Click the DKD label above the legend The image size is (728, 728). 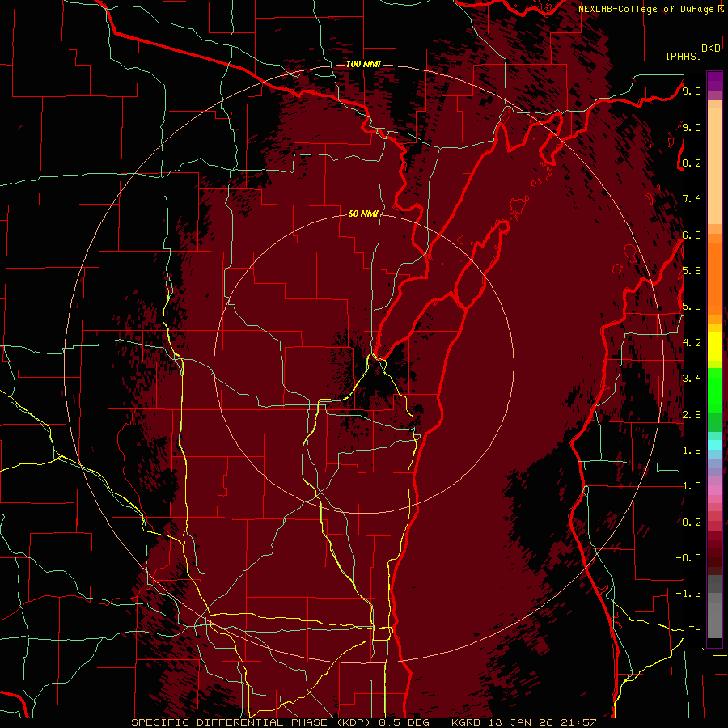(711, 48)
